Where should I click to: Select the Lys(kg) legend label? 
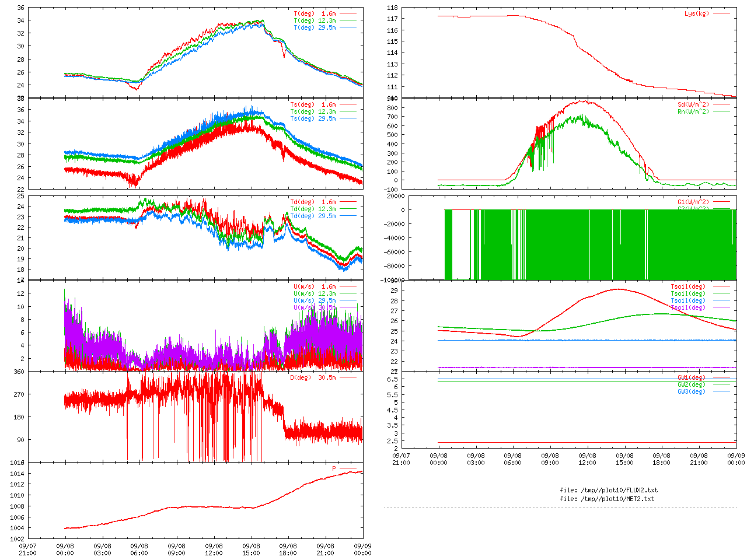697,13
